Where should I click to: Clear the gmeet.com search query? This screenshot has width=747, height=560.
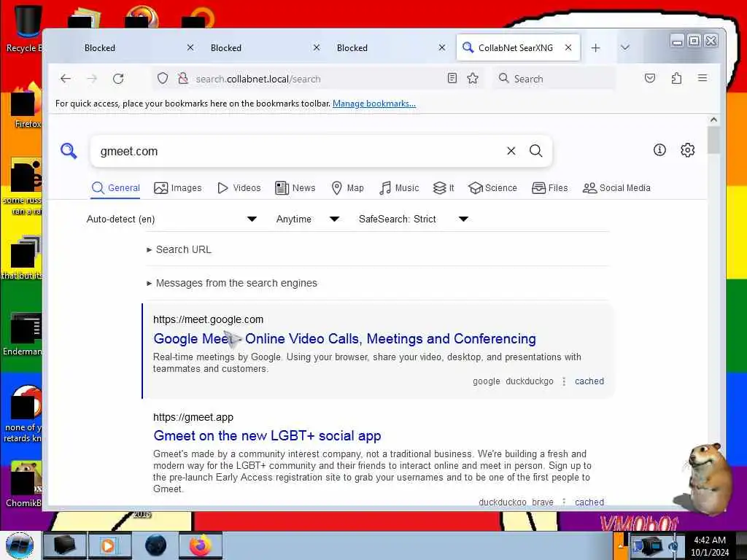(x=511, y=151)
